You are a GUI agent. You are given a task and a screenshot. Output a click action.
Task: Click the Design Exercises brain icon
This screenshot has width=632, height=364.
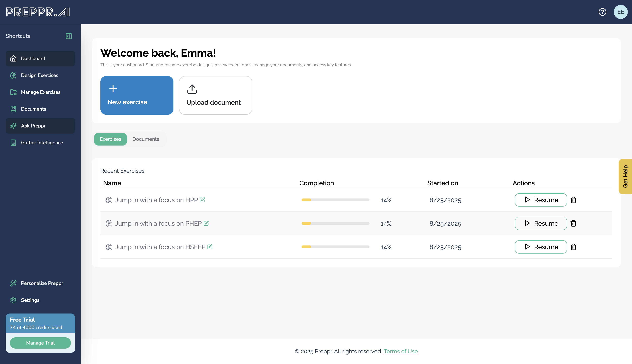(x=13, y=75)
